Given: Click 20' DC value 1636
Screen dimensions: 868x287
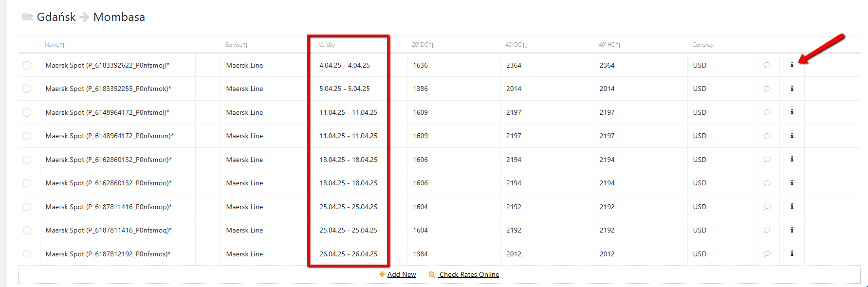Looking at the screenshot, I should 420,65.
